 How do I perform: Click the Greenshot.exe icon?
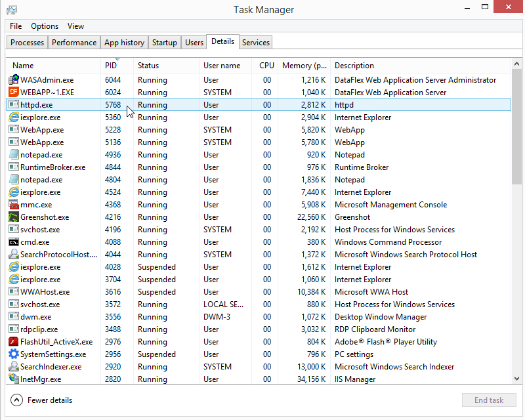coord(13,217)
